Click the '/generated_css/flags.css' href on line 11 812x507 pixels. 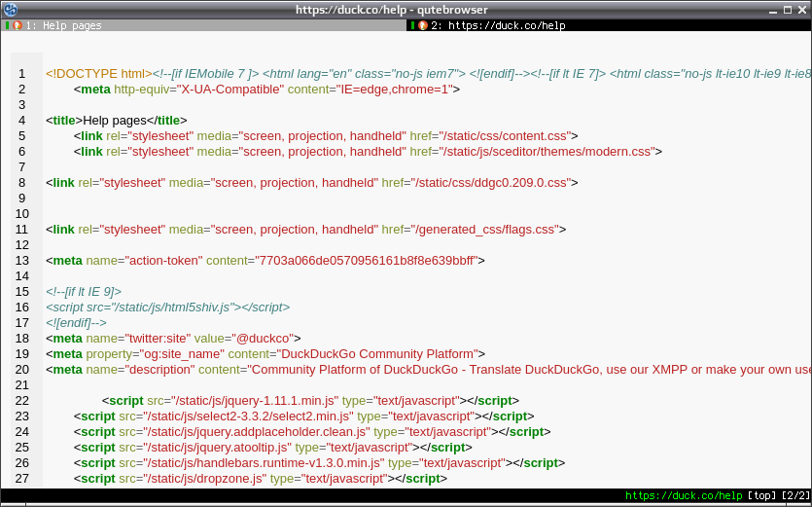484,229
